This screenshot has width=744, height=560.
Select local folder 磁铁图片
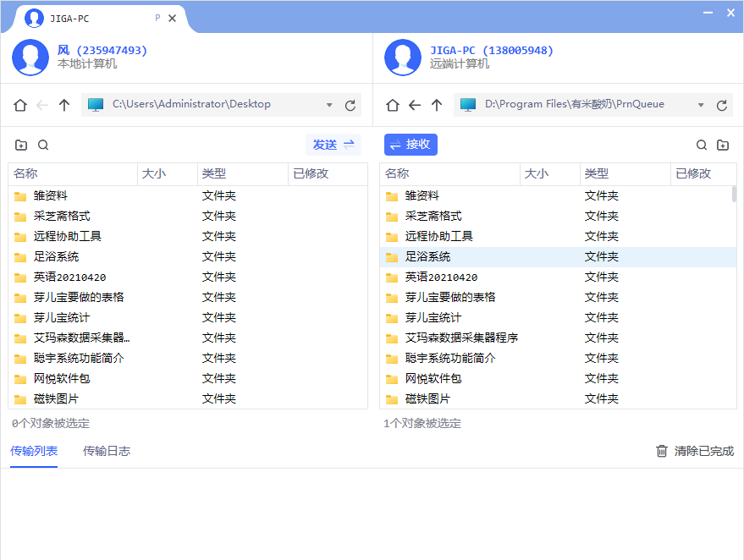187,398
